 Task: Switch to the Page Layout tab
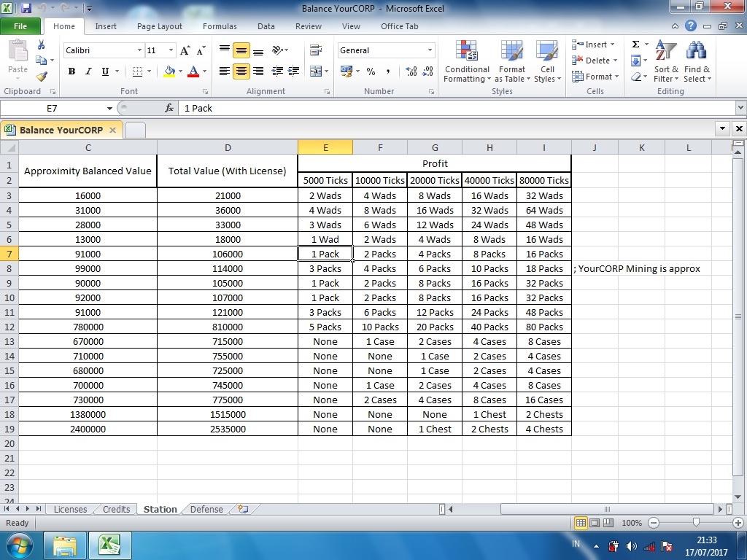160,26
